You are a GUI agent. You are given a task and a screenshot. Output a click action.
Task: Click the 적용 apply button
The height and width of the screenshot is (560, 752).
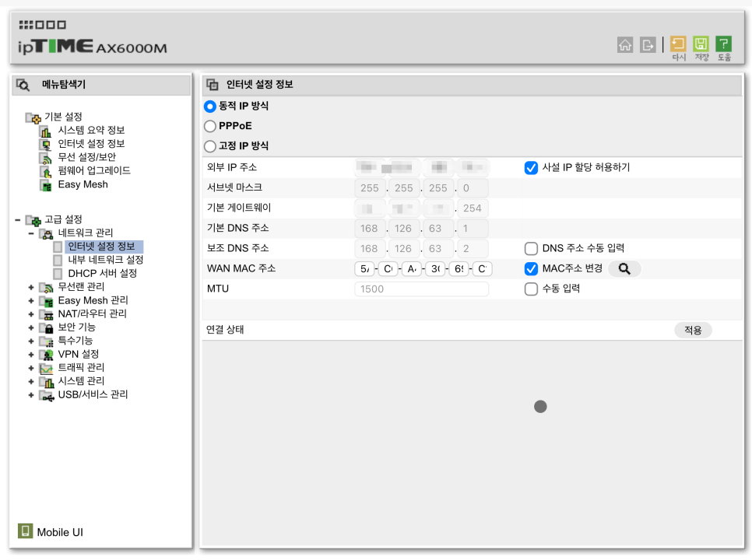693,330
